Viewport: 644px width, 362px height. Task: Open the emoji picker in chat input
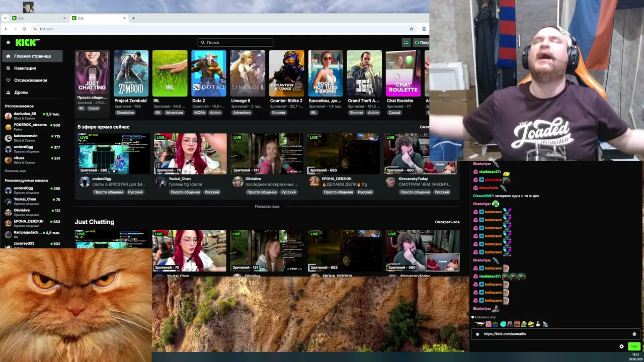pyautogui.click(x=634, y=334)
